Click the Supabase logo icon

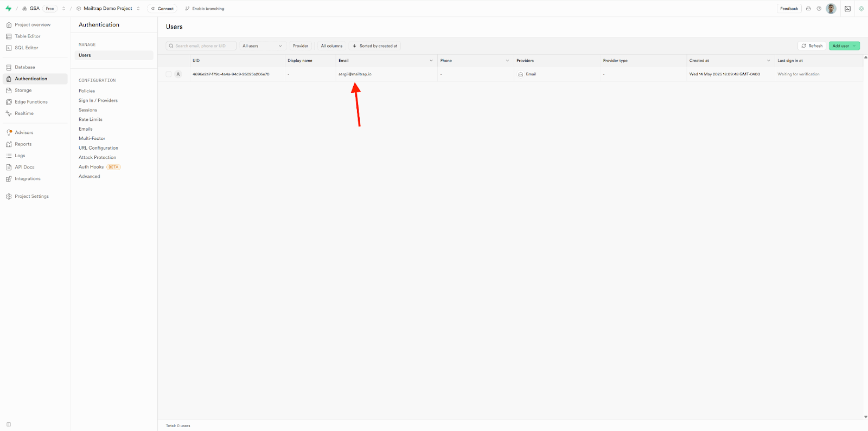point(8,9)
